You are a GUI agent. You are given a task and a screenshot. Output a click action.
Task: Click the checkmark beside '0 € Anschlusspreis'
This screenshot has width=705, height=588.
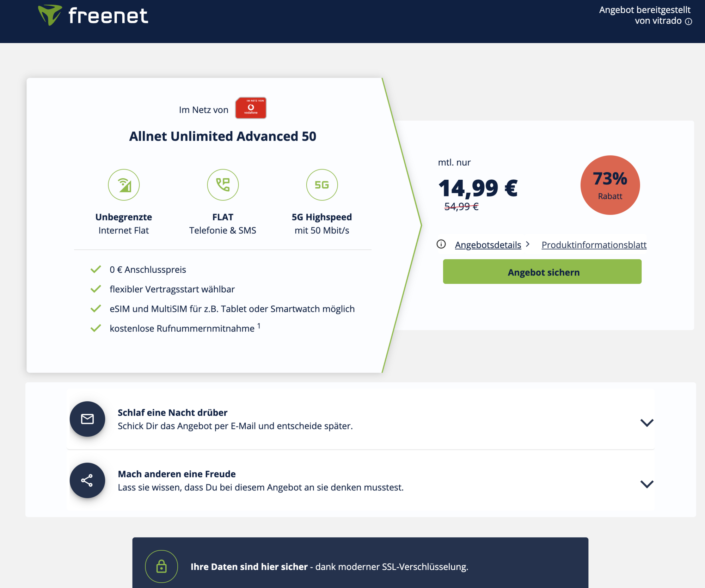(x=96, y=270)
